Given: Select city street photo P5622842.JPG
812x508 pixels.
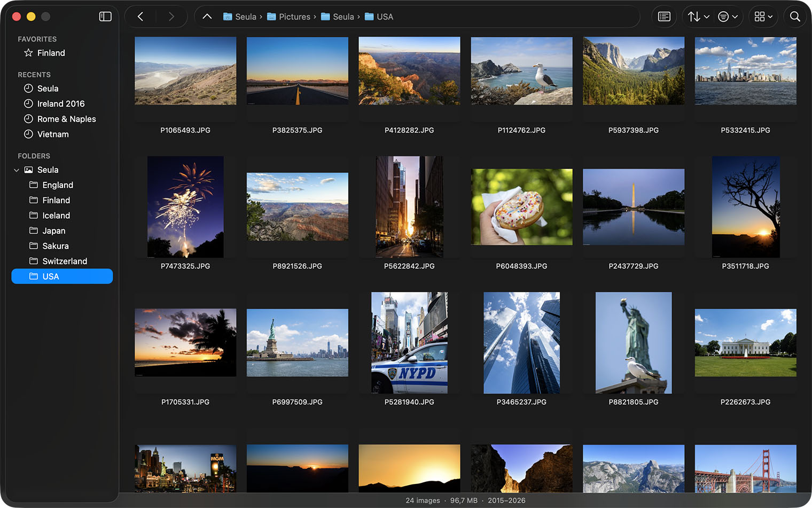Looking at the screenshot, I should 409,207.
